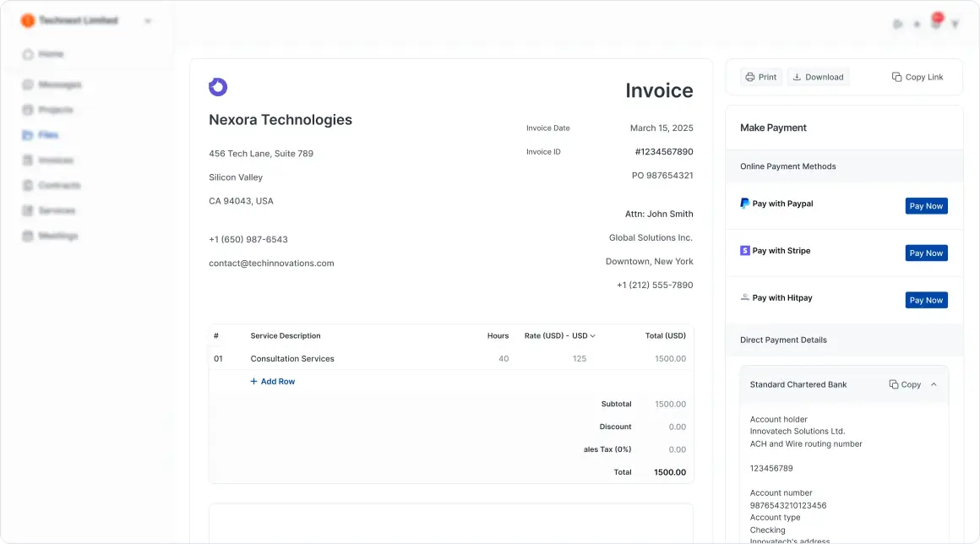Viewport: 980px width, 544px height.
Task: Open Invoices in the sidebar
Action: (48, 160)
